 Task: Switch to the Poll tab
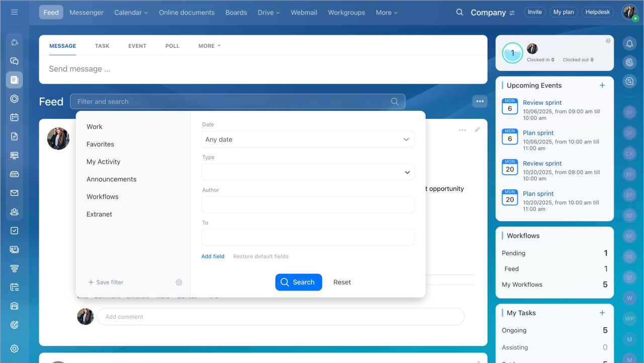click(172, 46)
